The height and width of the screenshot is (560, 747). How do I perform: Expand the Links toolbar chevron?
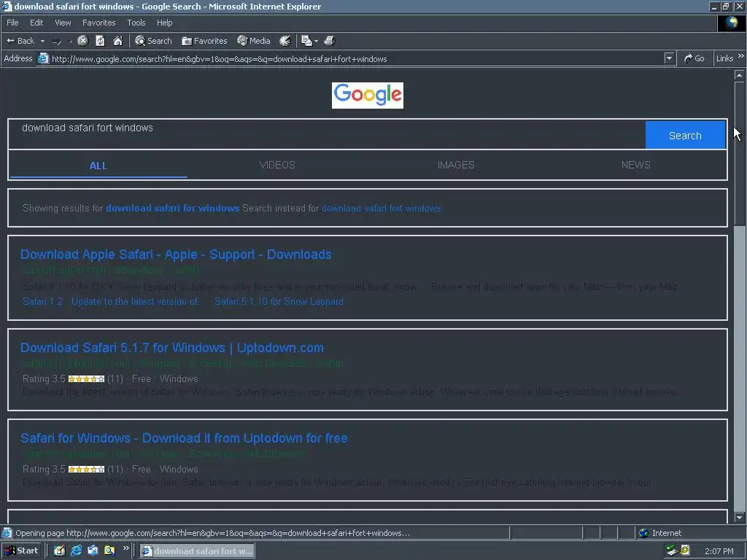(741, 56)
